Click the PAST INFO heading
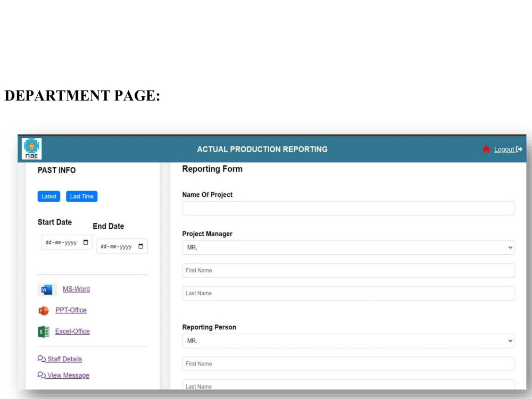Image resolution: width=532 pixels, height=399 pixels. coord(57,170)
